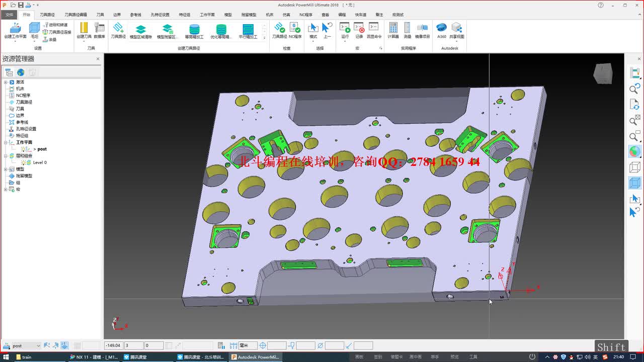Switch to NX 11 taskbar window
This screenshot has width=644, height=362.
coord(94,357)
